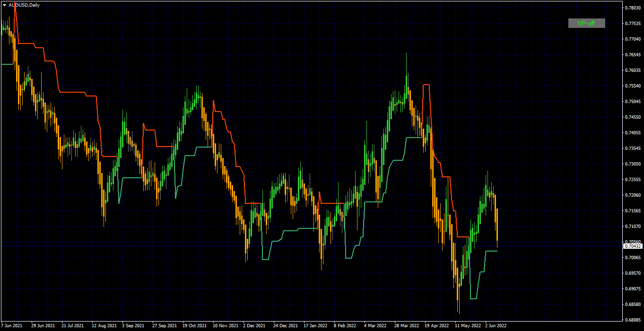Image resolution: width=644 pixels, height=331 pixels.
Task: Click the 17 Jan 2022 date label
Action: tap(315, 326)
